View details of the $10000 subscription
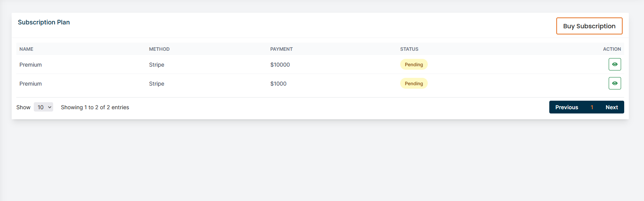 pos(614,64)
